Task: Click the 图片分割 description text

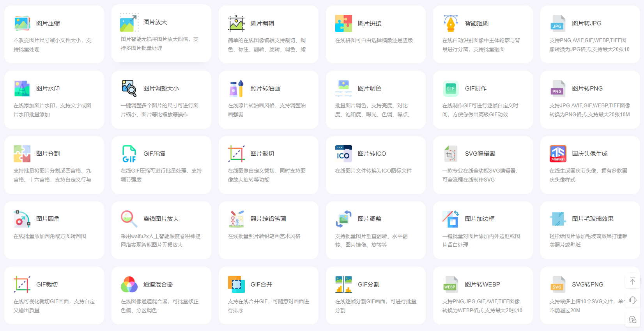Action: 53,175
